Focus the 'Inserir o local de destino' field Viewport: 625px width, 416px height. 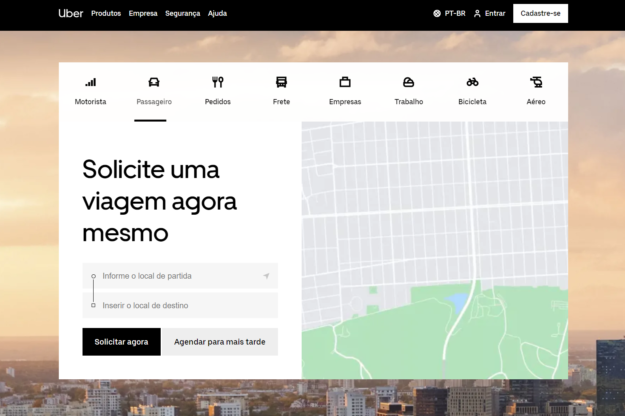pyautogui.click(x=180, y=305)
